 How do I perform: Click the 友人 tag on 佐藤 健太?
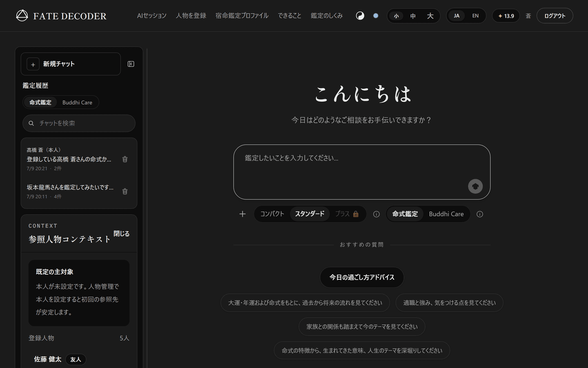76,359
